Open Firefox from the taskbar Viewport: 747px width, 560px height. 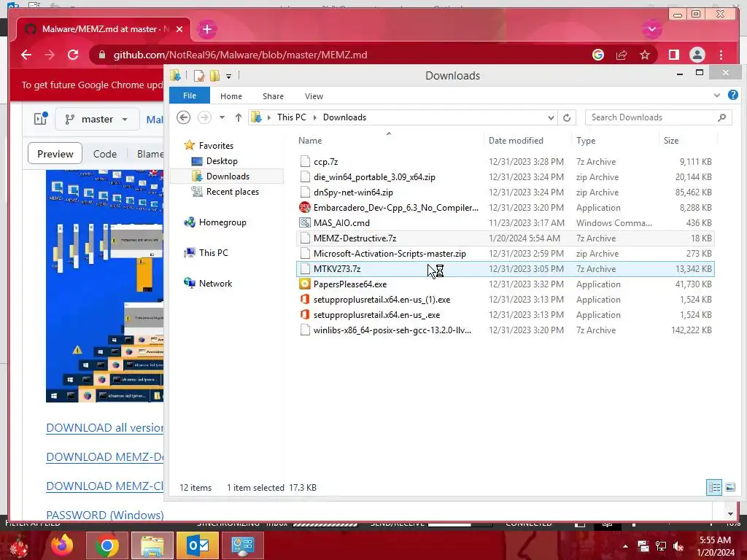coord(63,545)
